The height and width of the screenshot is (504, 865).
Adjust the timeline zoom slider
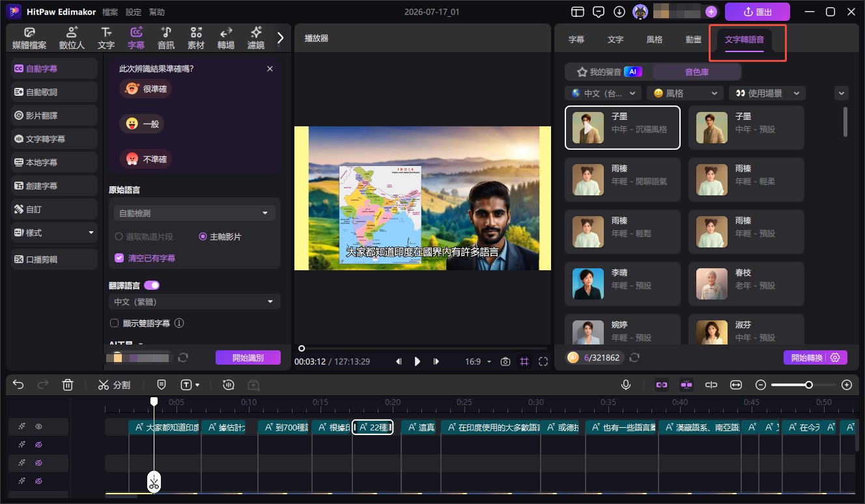pos(809,385)
